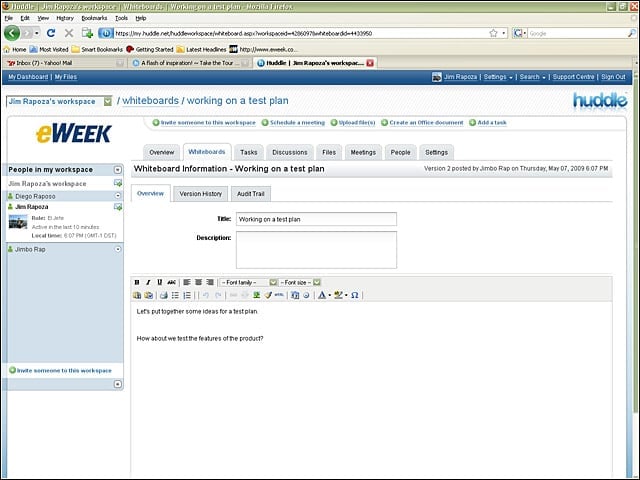This screenshot has width=640, height=480.
Task: Toggle underline formatting in editor
Action: click(x=160, y=282)
